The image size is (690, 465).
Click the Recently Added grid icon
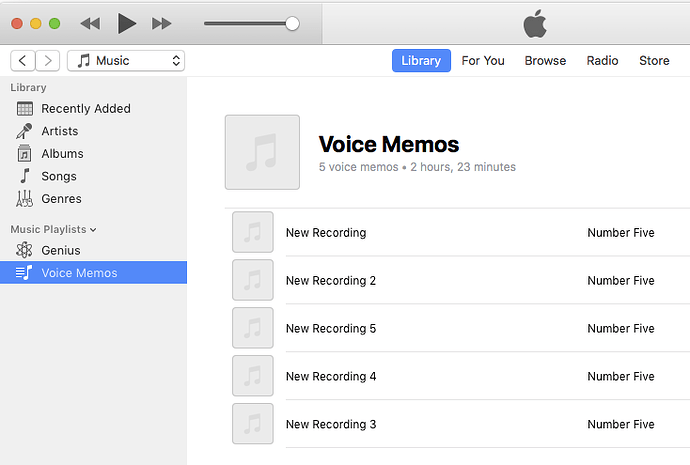click(x=25, y=108)
